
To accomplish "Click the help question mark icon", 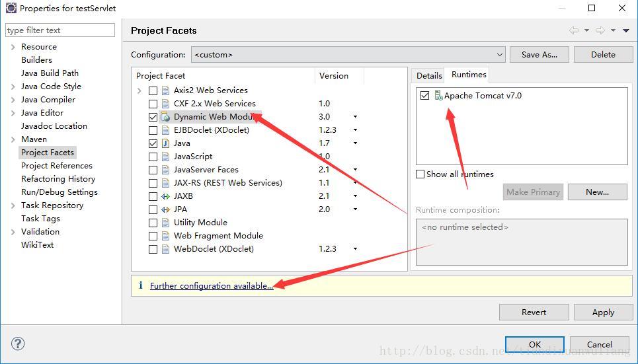I will point(18,344).
